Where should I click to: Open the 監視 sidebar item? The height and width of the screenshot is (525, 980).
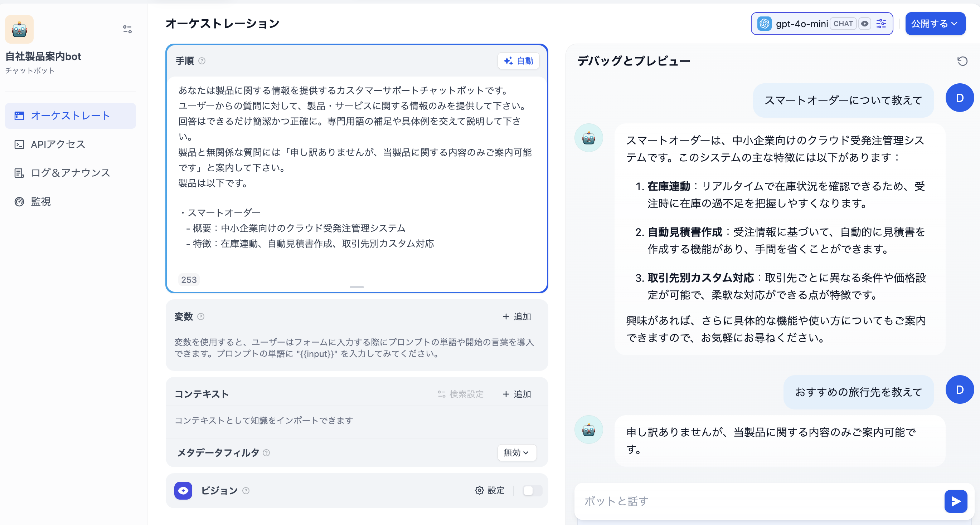pos(71,201)
